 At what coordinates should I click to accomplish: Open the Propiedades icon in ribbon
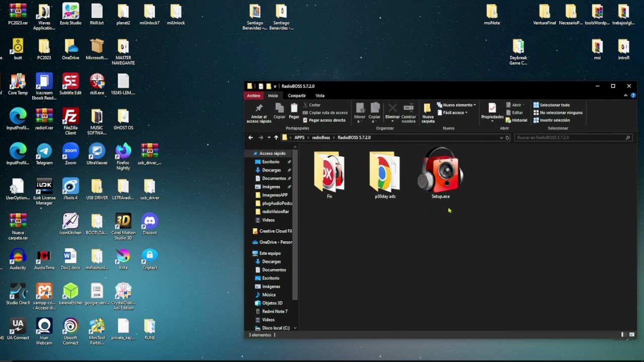[x=492, y=112]
